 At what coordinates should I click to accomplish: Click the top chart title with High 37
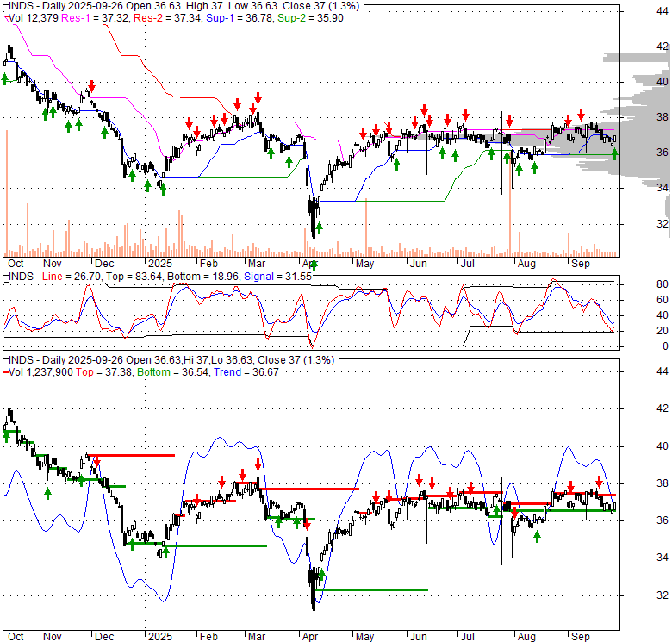(x=184, y=6)
